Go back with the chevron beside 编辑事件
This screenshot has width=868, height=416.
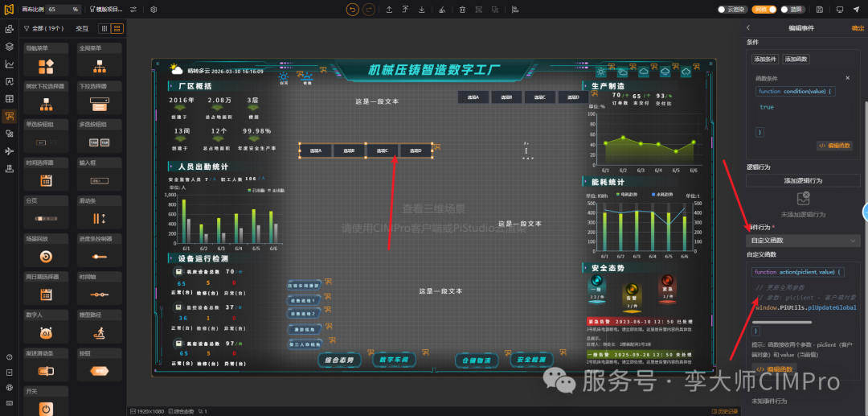(748, 27)
